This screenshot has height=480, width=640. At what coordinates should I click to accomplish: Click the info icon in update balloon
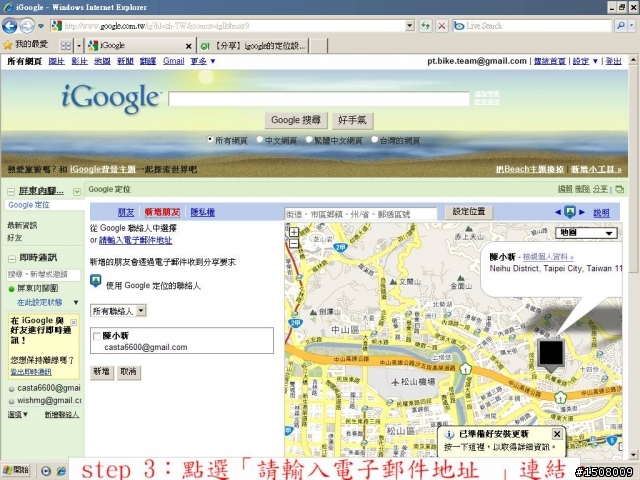[x=449, y=434]
